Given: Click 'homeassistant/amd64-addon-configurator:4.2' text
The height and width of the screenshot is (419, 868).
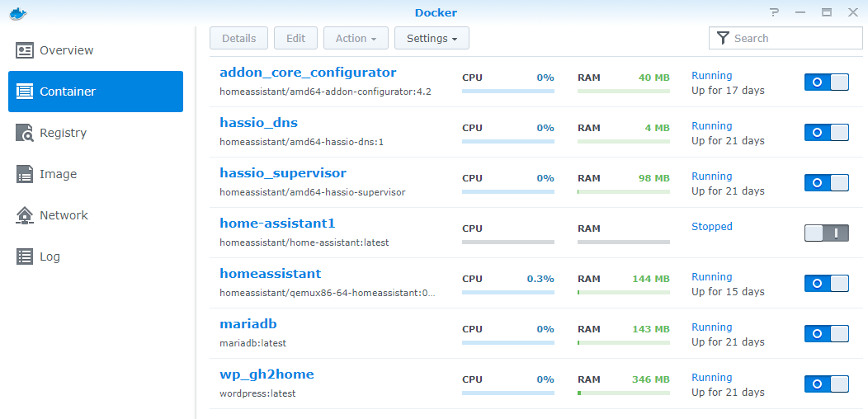Looking at the screenshot, I should tap(325, 92).
